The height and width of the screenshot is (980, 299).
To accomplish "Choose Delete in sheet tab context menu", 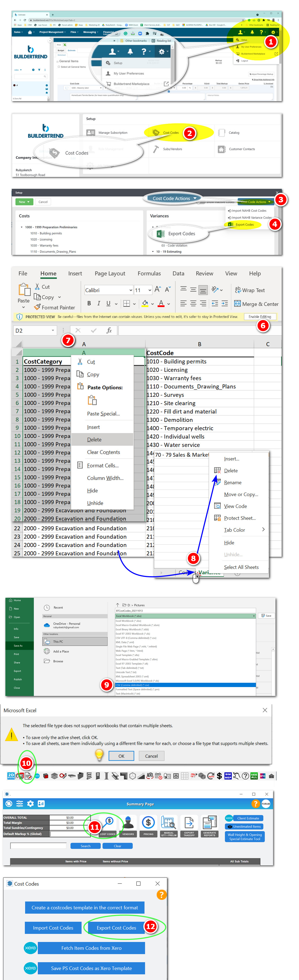I will (x=231, y=470).
